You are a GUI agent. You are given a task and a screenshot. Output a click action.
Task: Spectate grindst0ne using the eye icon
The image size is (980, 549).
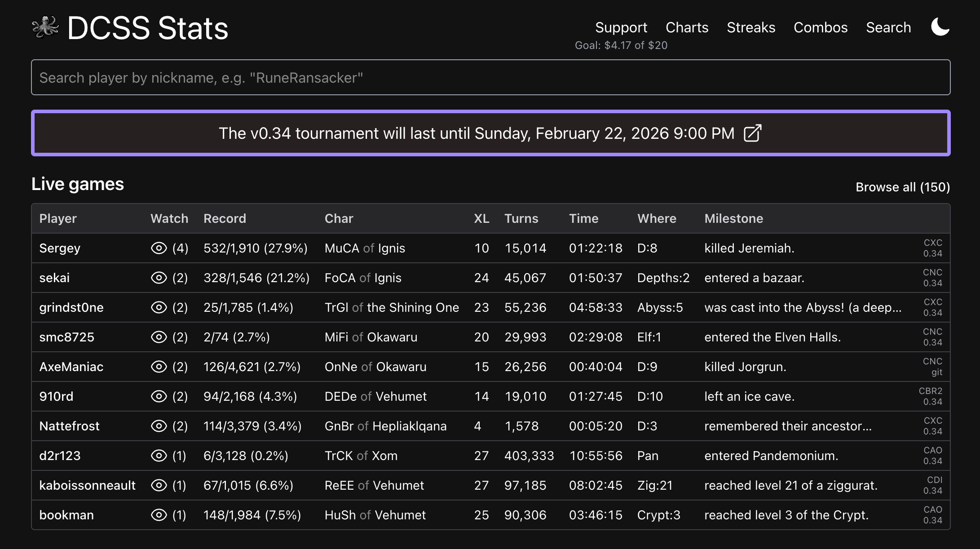tap(159, 307)
